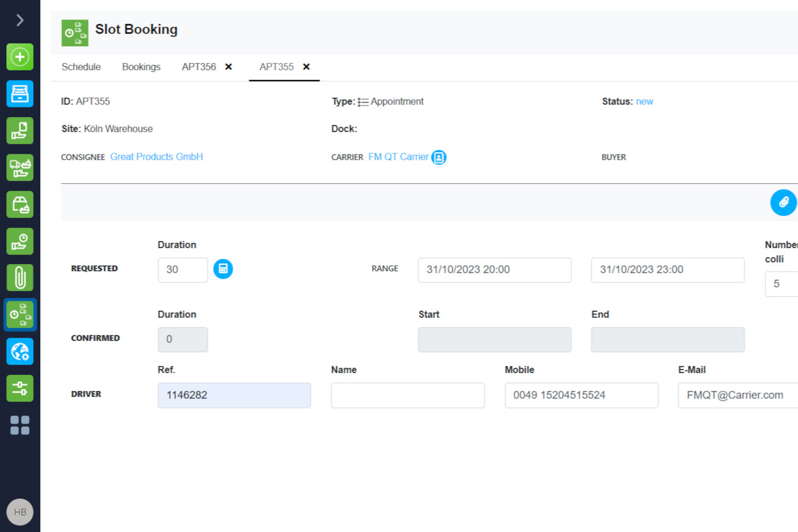This screenshot has width=798, height=532.
Task: Select the time handover icon in the sidebar
Action: [x=20, y=241]
